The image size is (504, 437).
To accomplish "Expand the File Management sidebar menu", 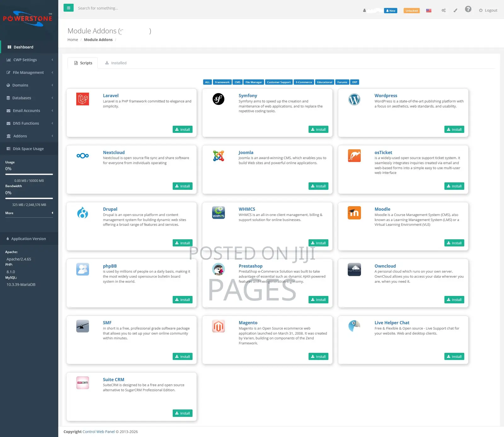I will coord(29,72).
